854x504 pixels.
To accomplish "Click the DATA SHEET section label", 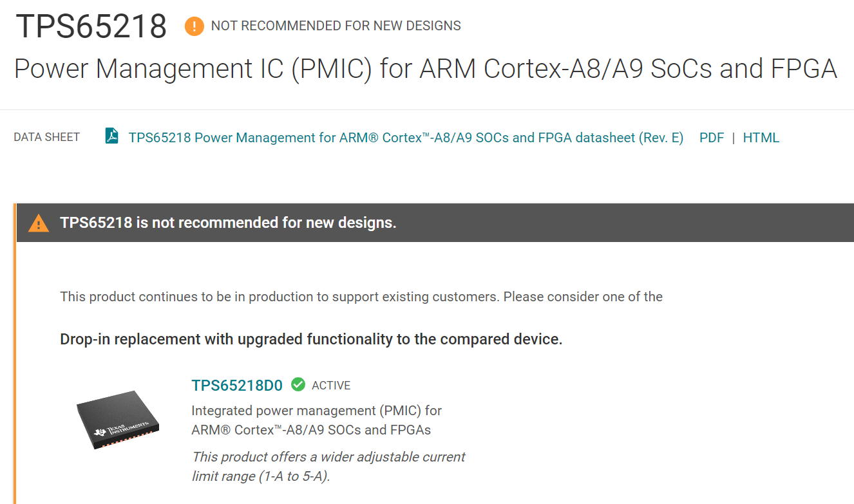I will (x=46, y=137).
